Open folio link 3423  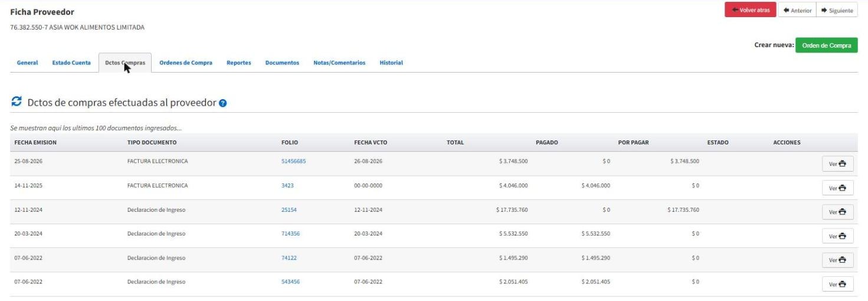tap(287, 185)
